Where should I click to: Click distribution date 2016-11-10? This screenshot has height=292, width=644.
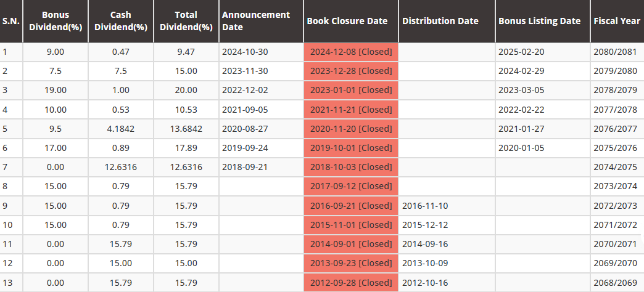[x=425, y=205]
